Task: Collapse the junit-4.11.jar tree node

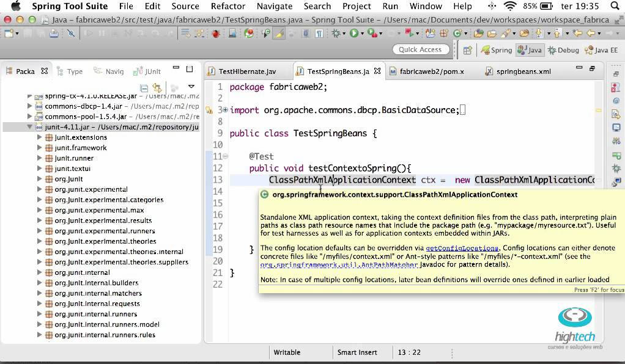Action: point(29,127)
